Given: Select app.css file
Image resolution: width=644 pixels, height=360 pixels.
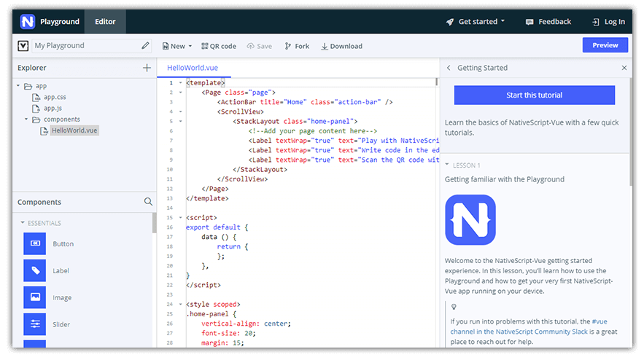Looking at the screenshot, I should [x=55, y=97].
